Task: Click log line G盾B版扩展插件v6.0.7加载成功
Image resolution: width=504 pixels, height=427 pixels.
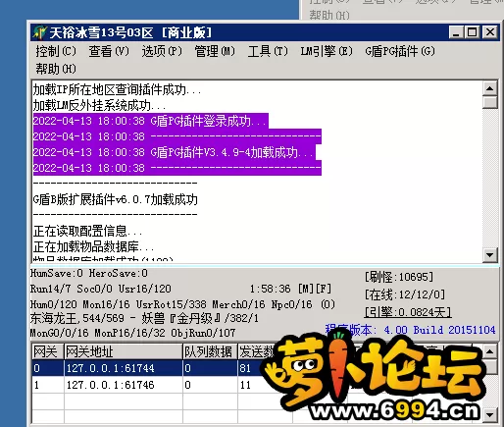Action: coord(116,199)
